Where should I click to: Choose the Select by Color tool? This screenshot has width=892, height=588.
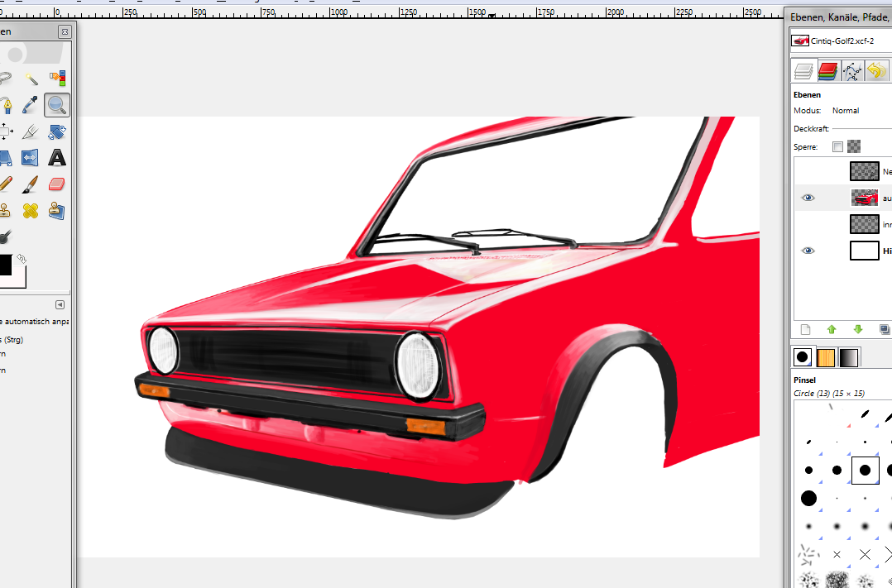pyautogui.click(x=57, y=79)
